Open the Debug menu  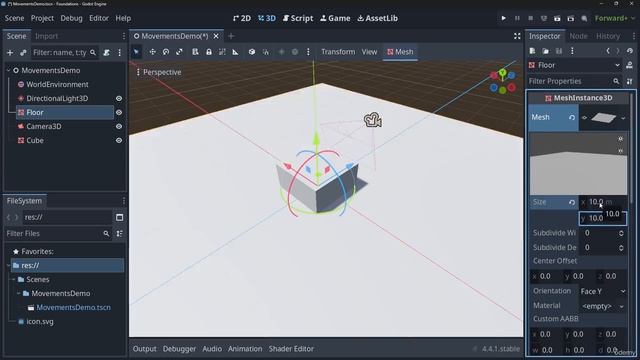click(71, 18)
